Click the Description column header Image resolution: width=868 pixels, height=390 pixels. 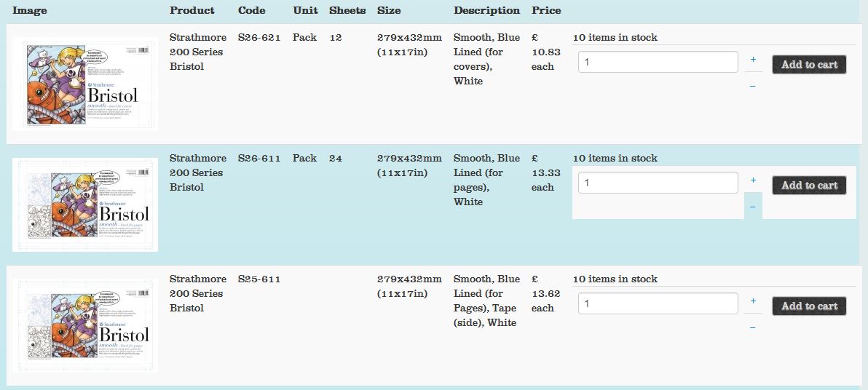click(486, 10)
